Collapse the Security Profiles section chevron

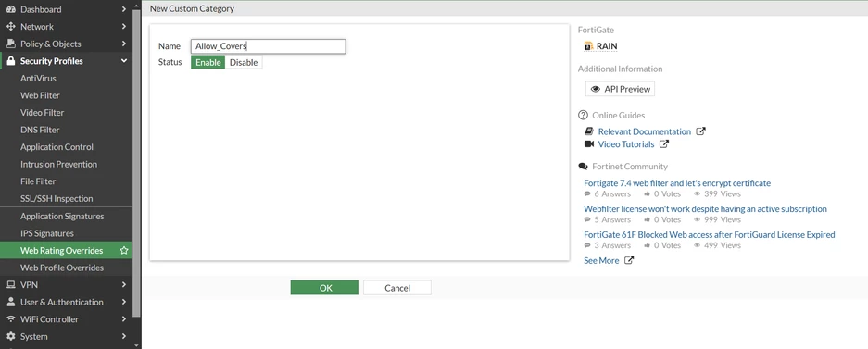pos(124,61)
